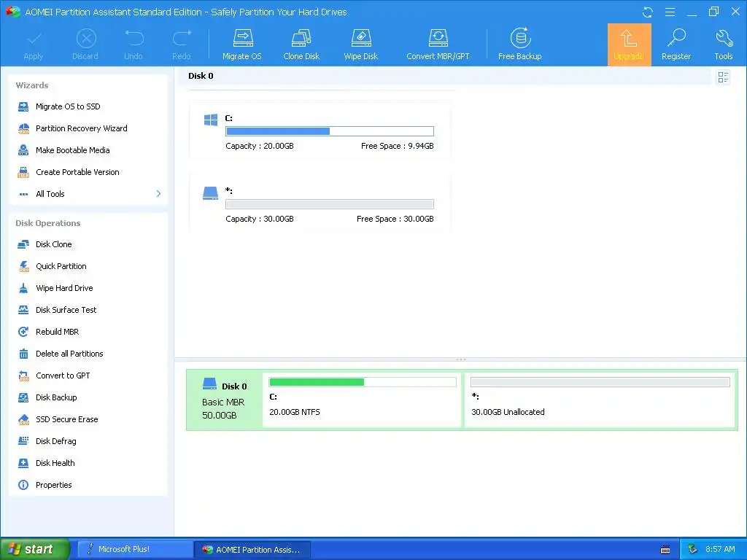Switch to Microsoft Plus! taskbar item
Screen dimensions: 747x560
pyautogui.click(x=135, y=550)
